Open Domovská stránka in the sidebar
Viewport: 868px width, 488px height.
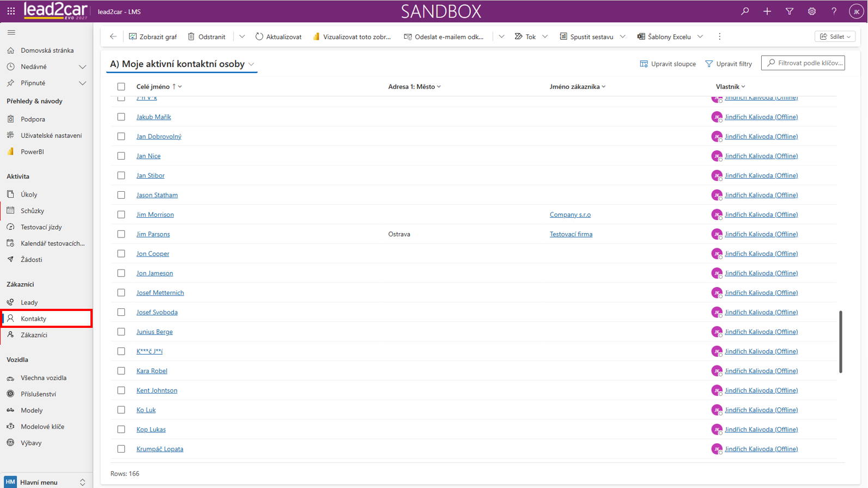(x=46, y=51)
